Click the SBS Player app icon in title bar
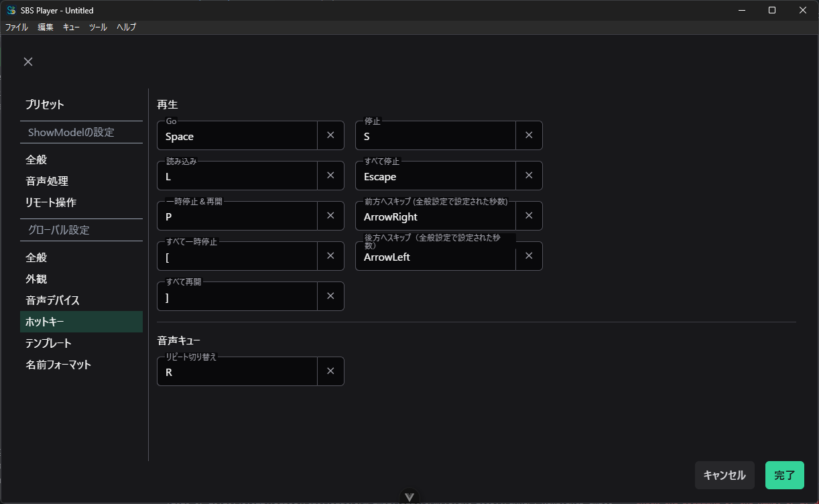 click(x=11, y=10)
